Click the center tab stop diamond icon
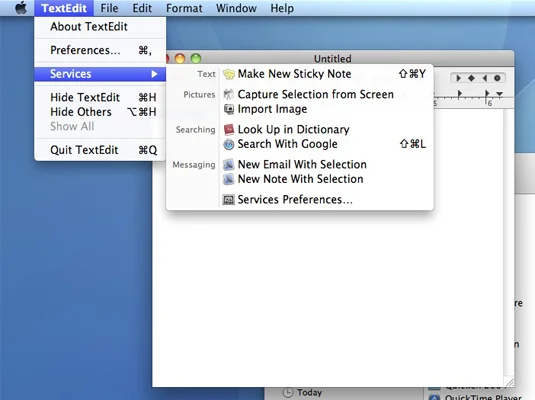The height and width of the screenshot is (400, 535). click(x=471, y=78)
